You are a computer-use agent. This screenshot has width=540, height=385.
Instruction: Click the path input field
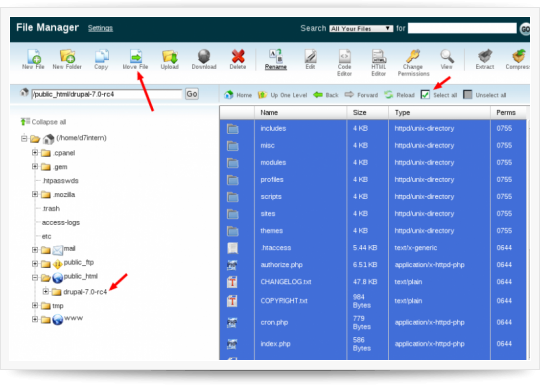106,94
